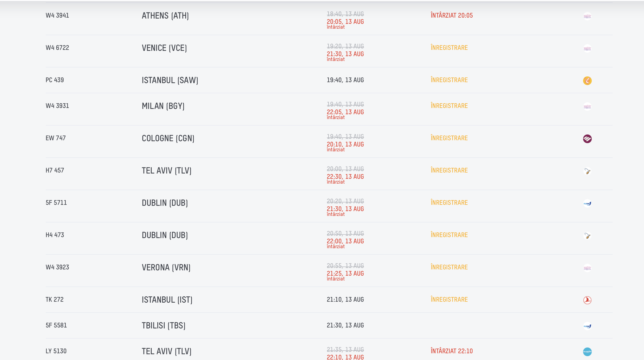
Task: Click FlyOne logo on Tbilisi flight row
Action: point(587,326)
